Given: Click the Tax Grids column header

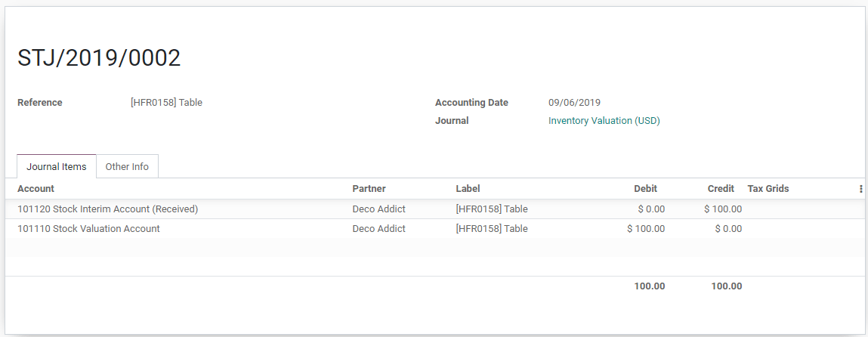Looking at the screenshot, I should (x=768, y=189).
